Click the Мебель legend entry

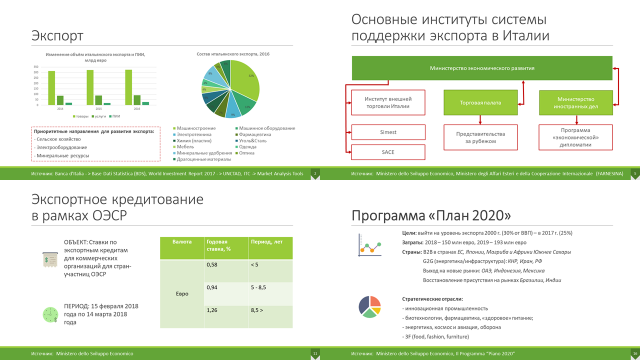pos(184,147)
